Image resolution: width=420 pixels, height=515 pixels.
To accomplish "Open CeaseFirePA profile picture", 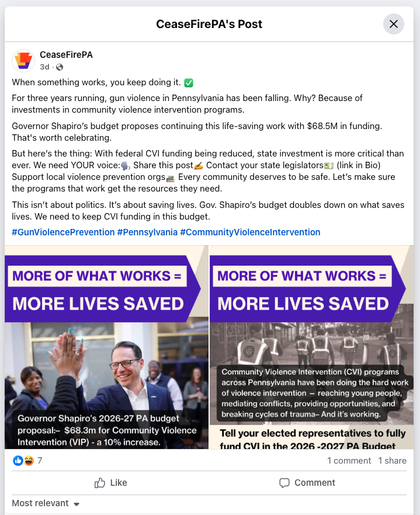I will [x=23, y=61].
